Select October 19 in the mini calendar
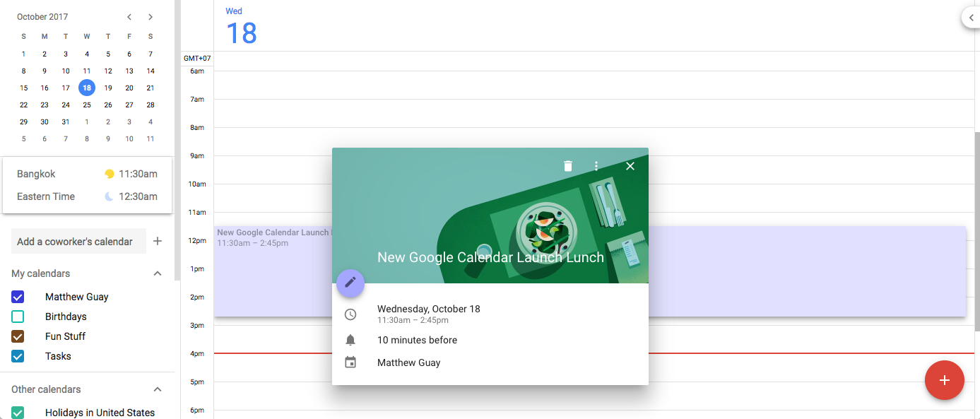This screenshot has width=980, height=419. 108,88
